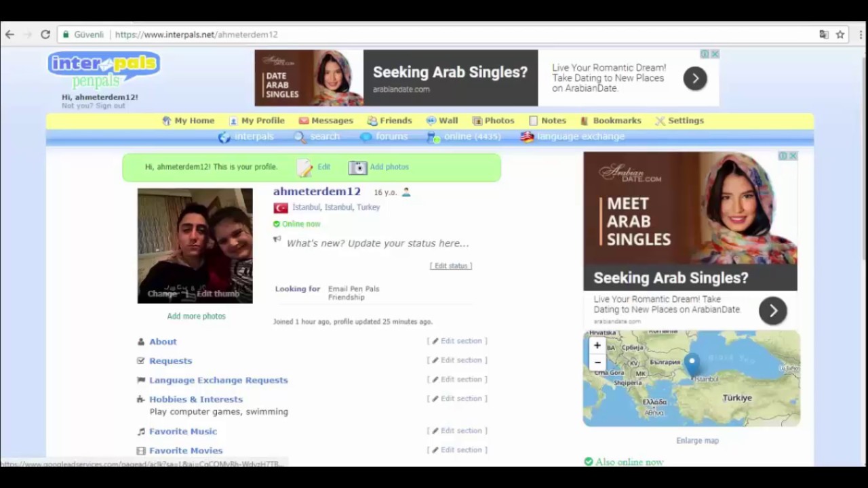868x488 pixels.
Task: Open Favorite Movies heading
Action: (186, 451)
